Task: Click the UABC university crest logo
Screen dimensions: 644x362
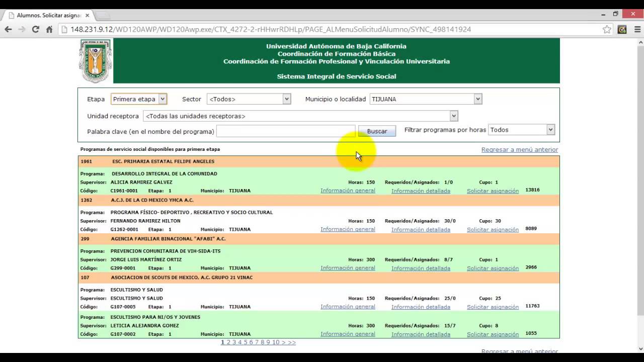Action: tap(95, 61)
